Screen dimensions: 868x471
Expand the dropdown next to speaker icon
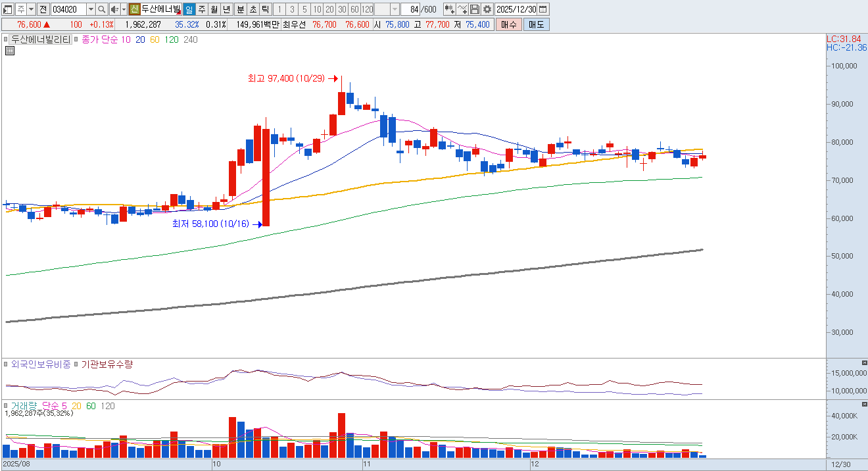pyautogui.click(x=124, y=9)
